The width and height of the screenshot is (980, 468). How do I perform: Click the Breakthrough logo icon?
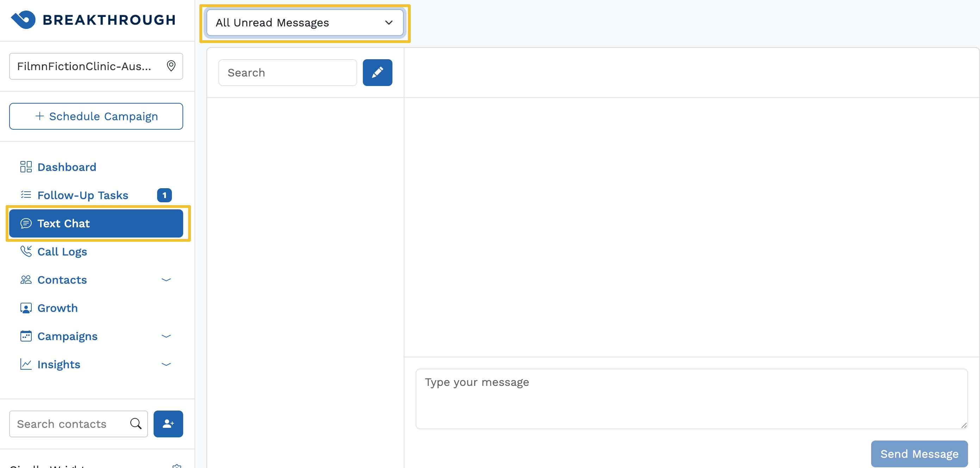coord(23,19)
